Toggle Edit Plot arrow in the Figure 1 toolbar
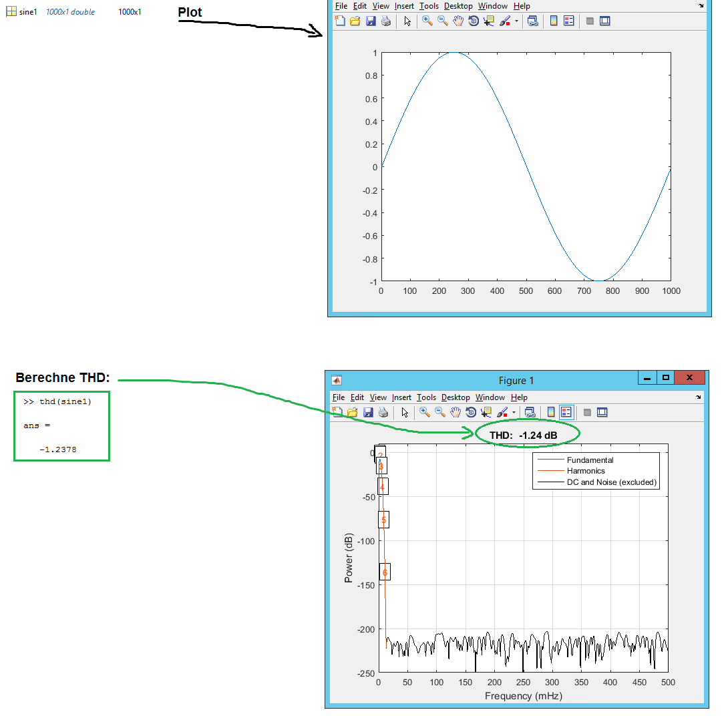Screen dimensions: 728x716 tap(405, 412)
